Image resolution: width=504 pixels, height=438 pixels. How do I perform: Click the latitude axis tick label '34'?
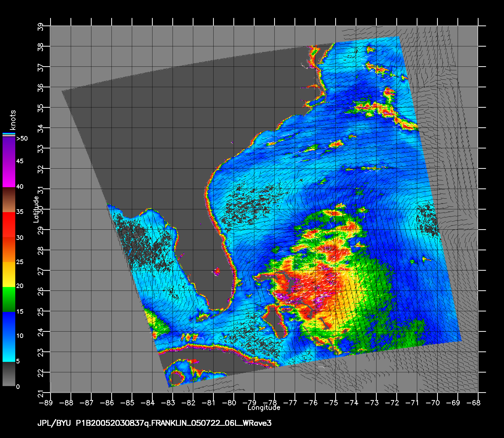(40, 129)
